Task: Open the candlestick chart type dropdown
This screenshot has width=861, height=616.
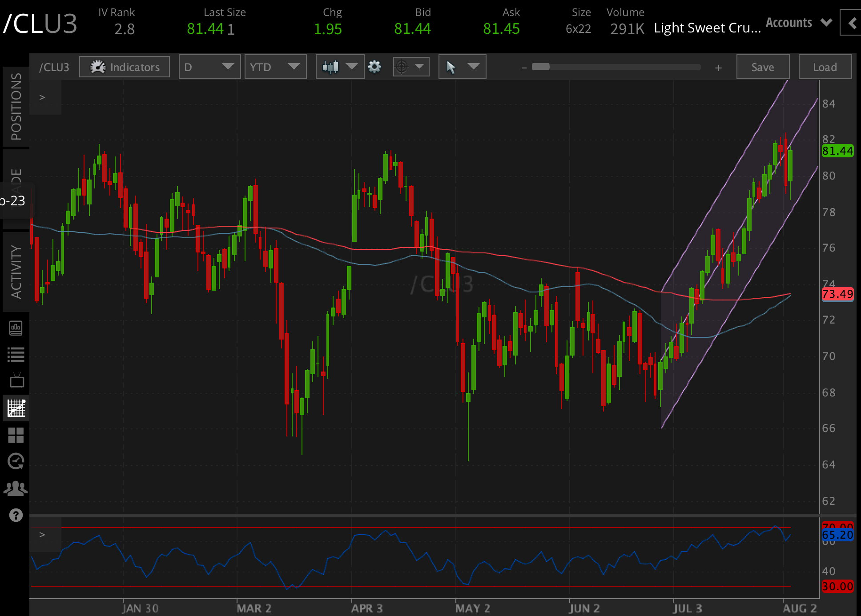Action: point(340,67)
